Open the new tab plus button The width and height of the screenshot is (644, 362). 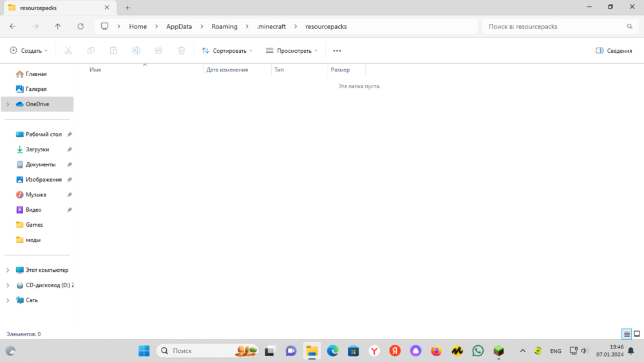tap(128, 8)
